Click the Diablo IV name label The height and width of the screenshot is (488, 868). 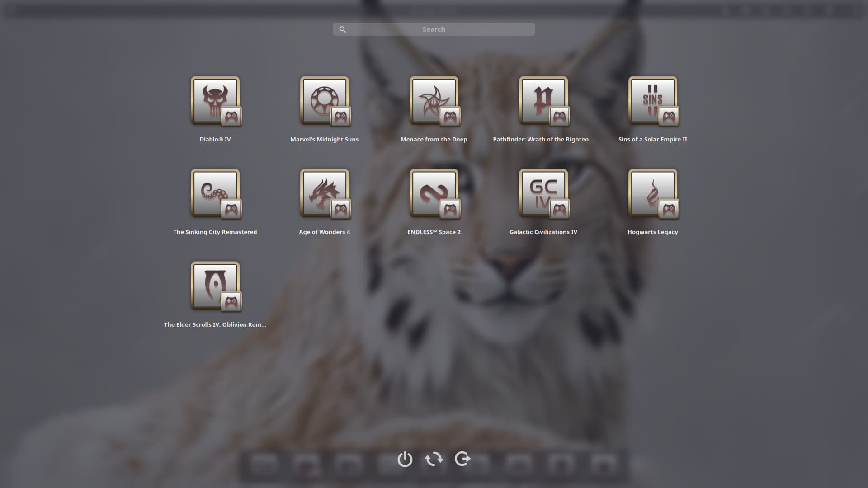click(x=215, y=139)
